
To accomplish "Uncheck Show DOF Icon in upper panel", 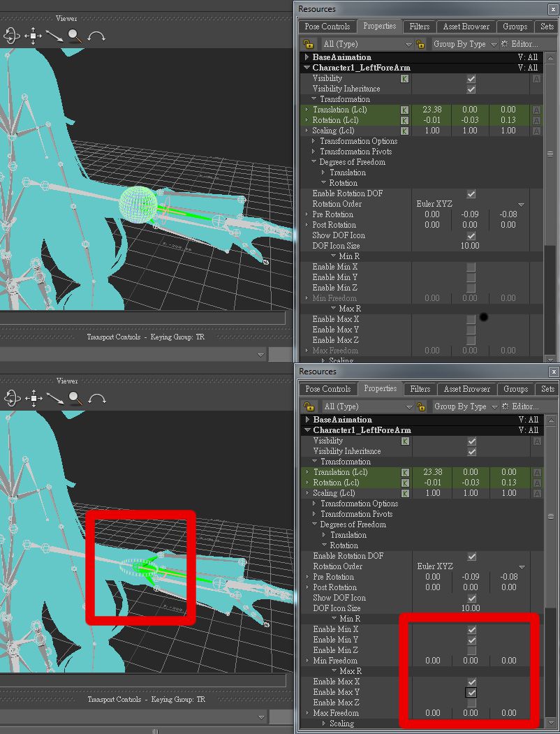I will point(471,235).
